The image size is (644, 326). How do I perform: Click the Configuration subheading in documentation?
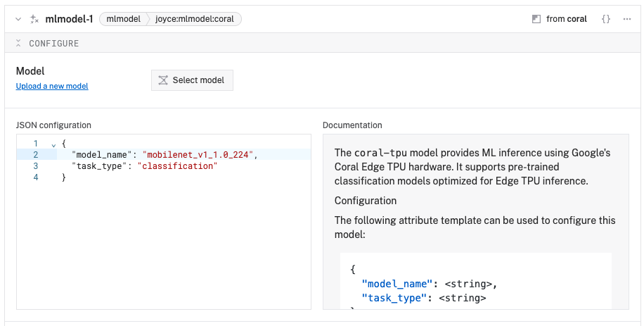[366, 201]
